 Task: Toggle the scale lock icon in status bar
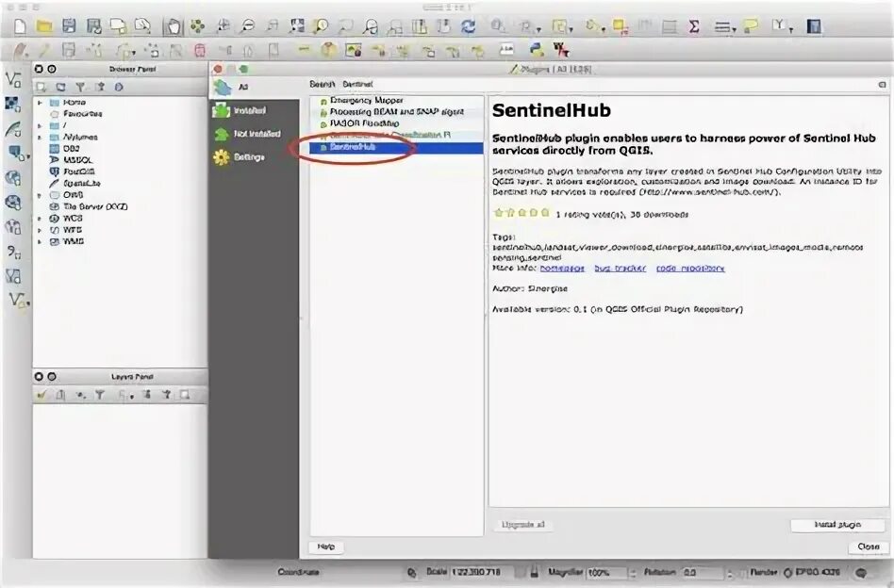click(534, 571)
